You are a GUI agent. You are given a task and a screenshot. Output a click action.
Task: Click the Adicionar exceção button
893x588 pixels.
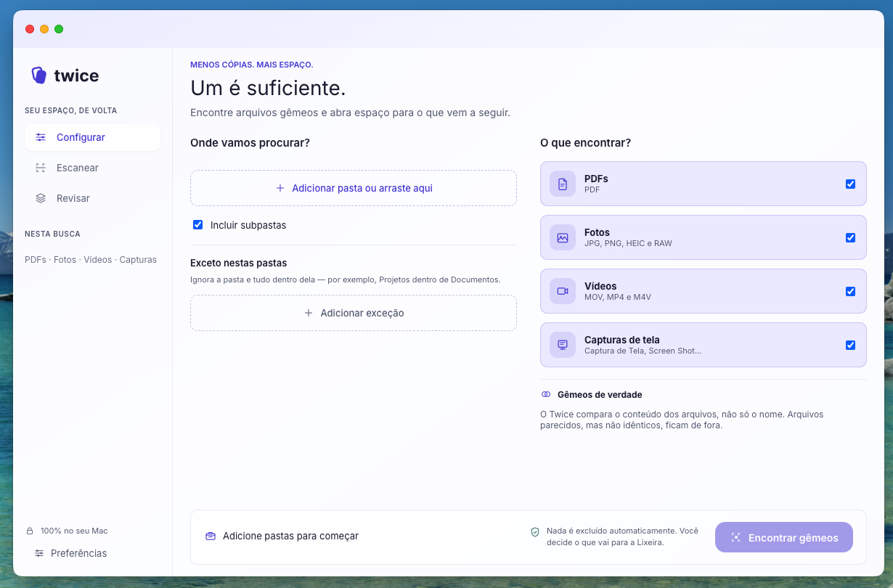coord(354,313)
